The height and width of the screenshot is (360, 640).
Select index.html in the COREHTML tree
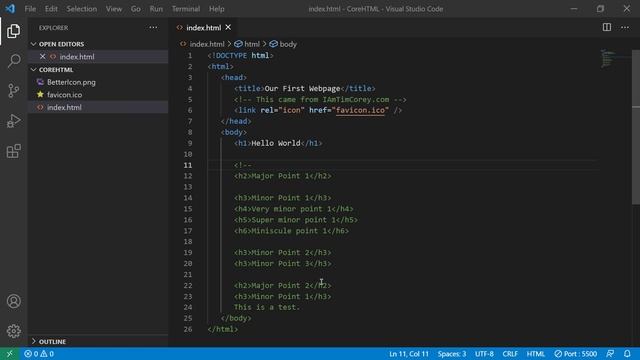tap(64, 107)
